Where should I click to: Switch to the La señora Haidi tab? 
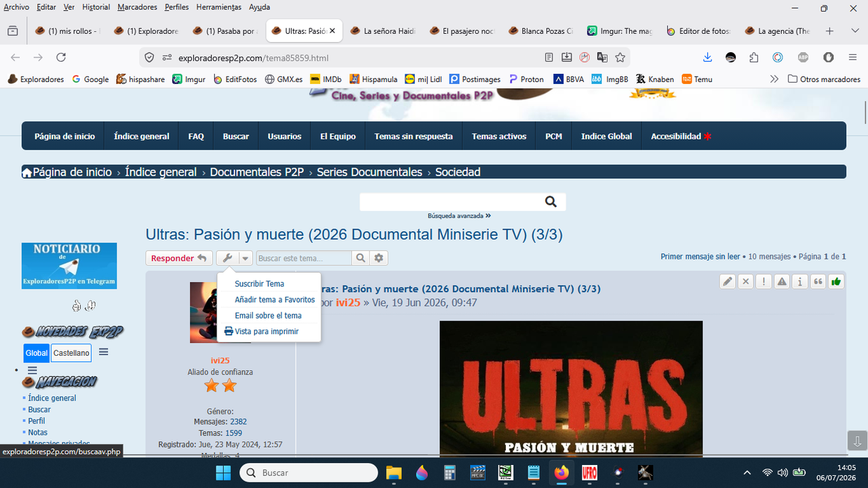click(x=383, y=31)
